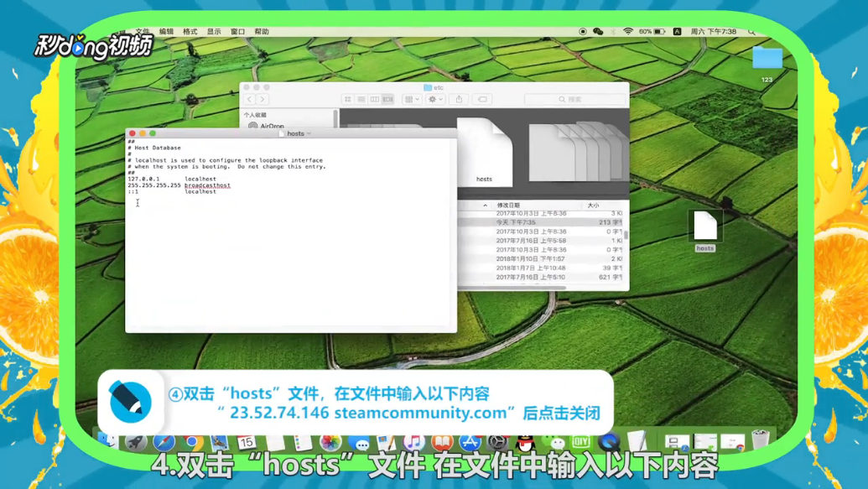
Task: Open the Finder arrange-by dropdown
Action: click(x=412, y=99)
